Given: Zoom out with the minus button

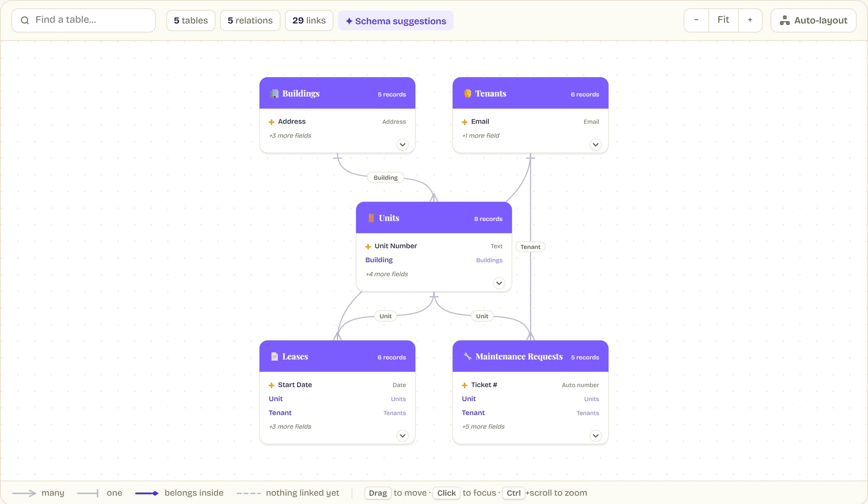Looking at the screenshot, I should pos(696,20).
